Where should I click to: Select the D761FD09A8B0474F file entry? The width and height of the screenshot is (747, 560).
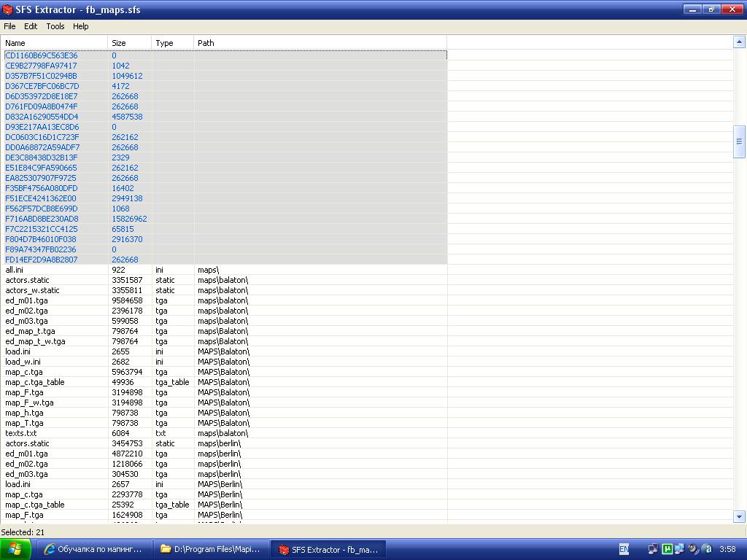[41, 106]
